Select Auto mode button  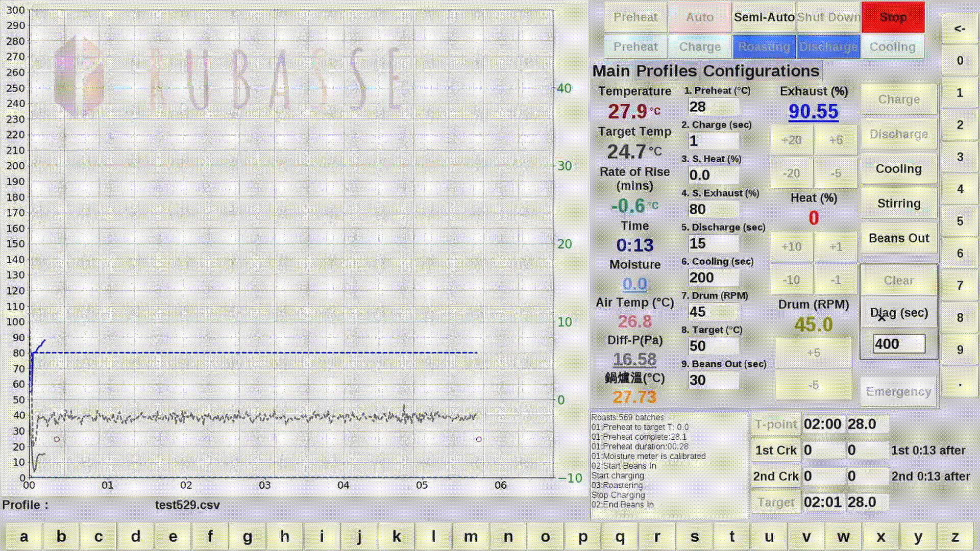700,17
